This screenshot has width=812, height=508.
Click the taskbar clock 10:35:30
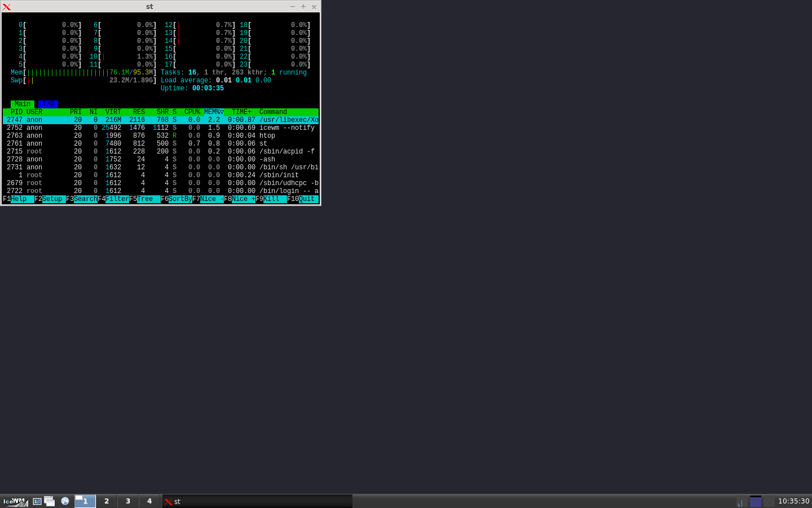coord(793,501)
